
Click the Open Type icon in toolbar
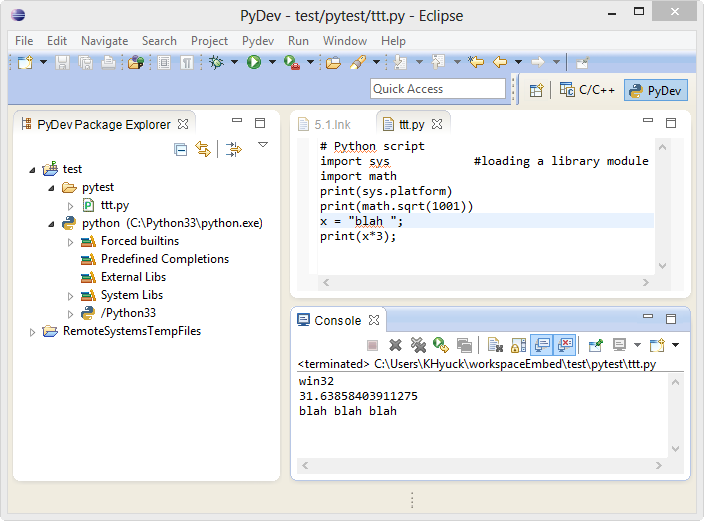pyautogui.click(x=136, y=62)
